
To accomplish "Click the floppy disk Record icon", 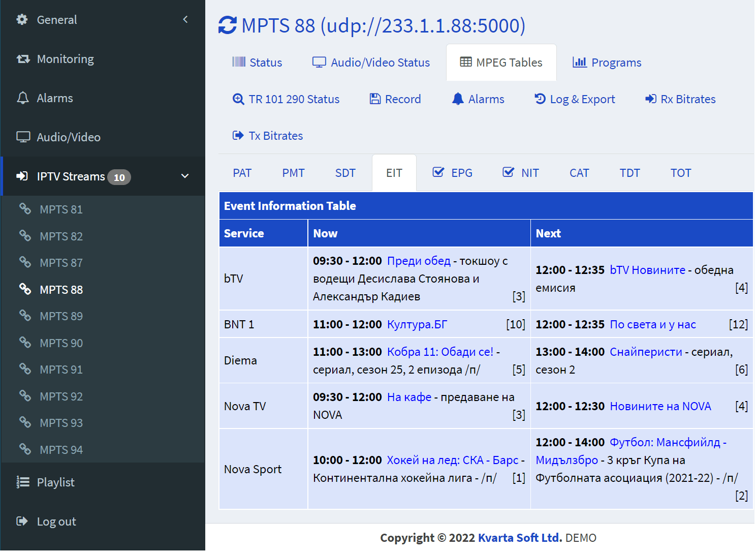I will pos(375,99).
